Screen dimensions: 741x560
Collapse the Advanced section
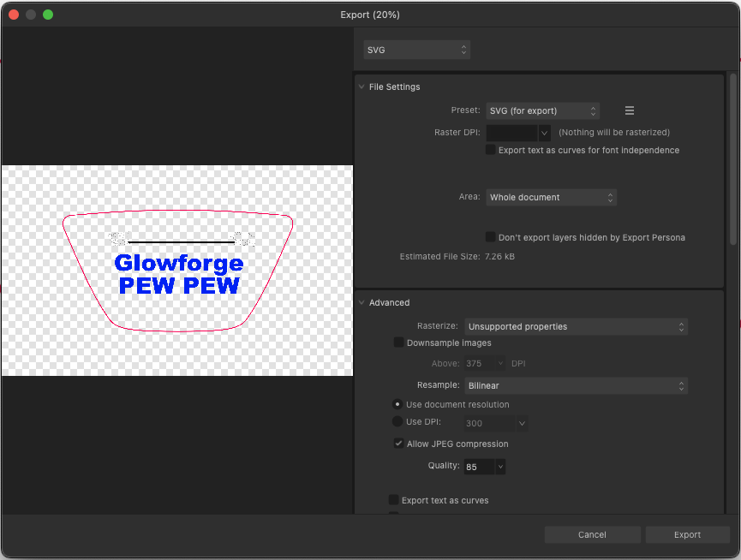[362, 302]
